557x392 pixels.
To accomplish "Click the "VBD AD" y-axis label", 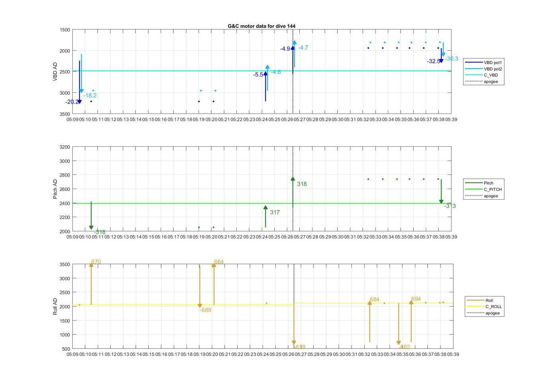I will tap(55, 72).
